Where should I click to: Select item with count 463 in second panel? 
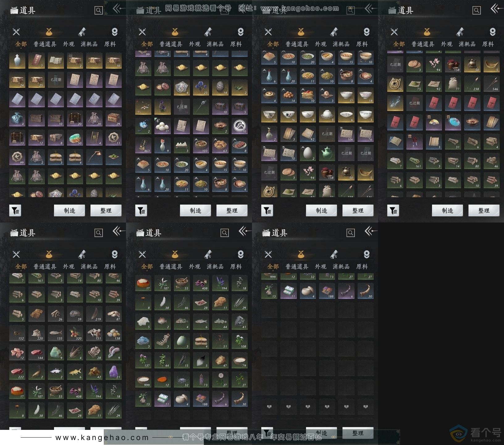coord(143,146)
